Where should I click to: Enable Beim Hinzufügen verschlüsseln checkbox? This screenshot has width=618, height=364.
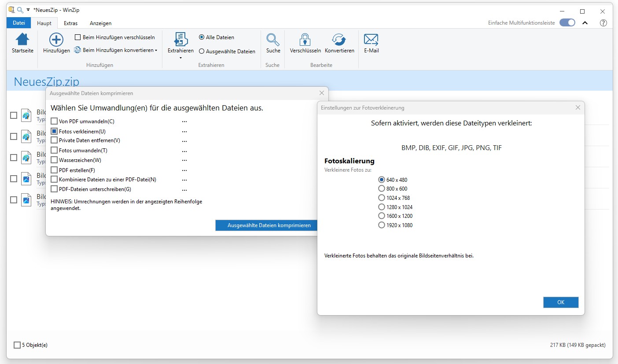click(x=78, y=37)
